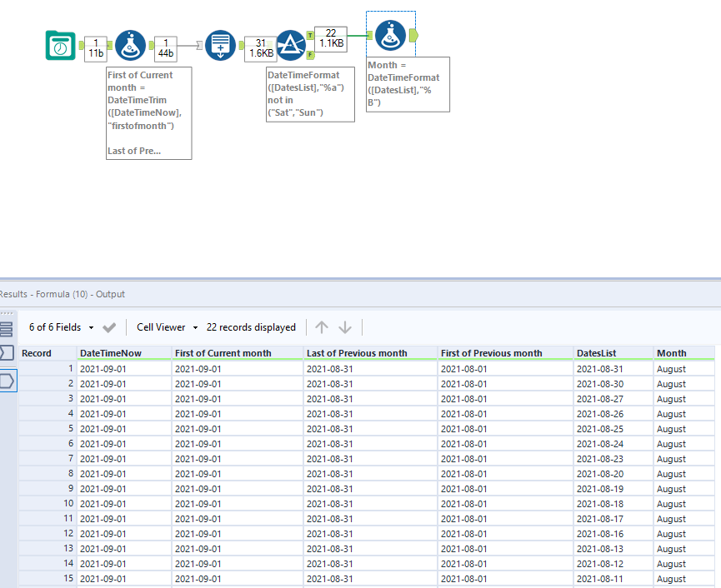This screenshot has width=721, height=588.
Task: Click the input anchor results icon
Action: [7, 353]
